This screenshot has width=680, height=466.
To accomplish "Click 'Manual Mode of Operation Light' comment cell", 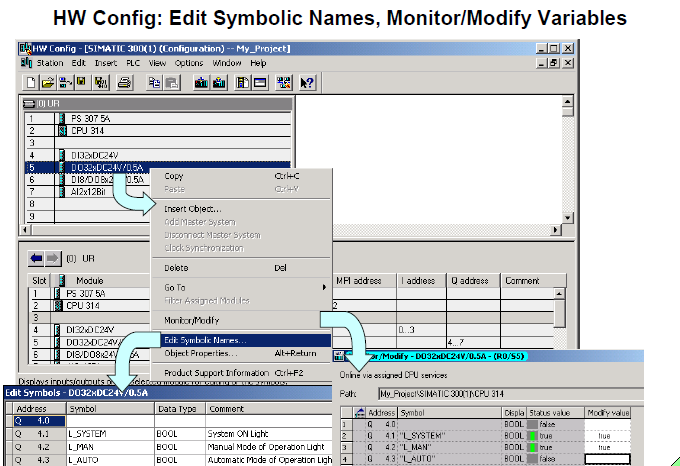I will click(269, 447).
